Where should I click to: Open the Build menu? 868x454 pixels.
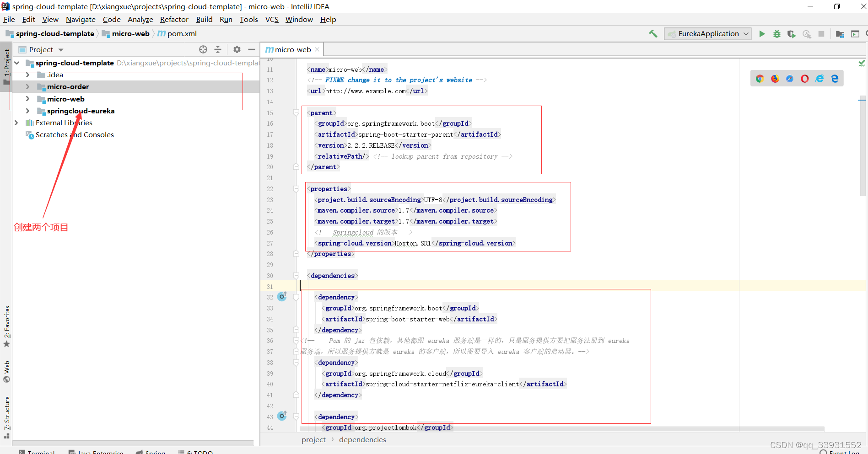coord(204,20)
